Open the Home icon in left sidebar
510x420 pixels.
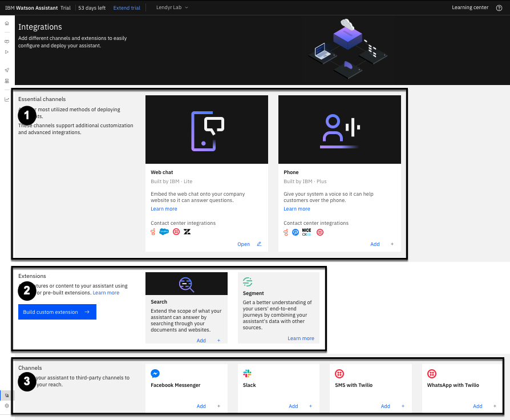point(7,23)
